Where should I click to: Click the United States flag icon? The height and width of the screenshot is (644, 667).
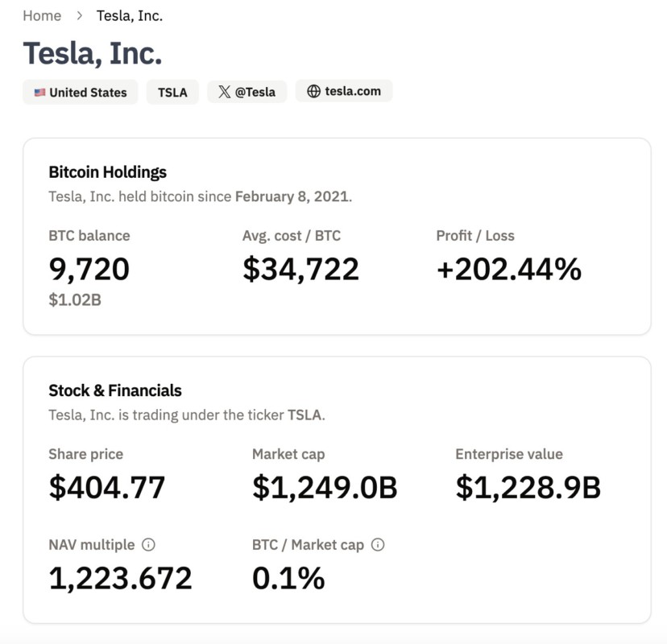coord(39,93)
